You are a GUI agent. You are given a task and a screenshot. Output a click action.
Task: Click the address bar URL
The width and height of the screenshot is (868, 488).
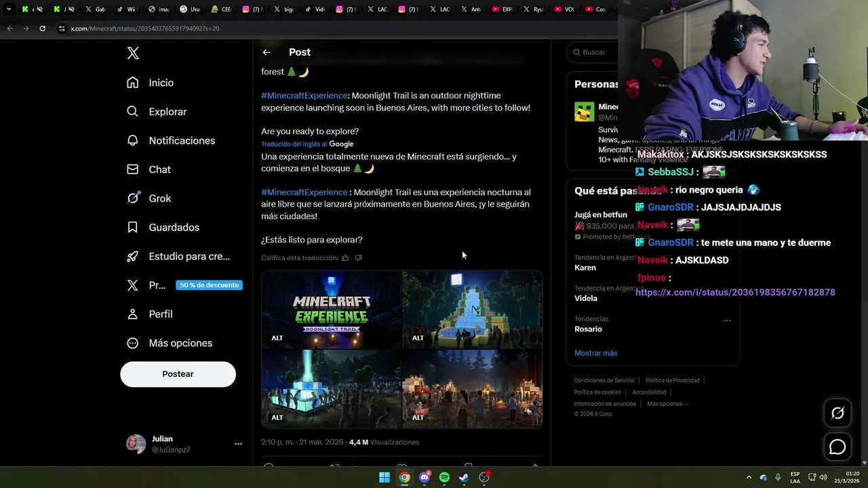click(144, 28)
